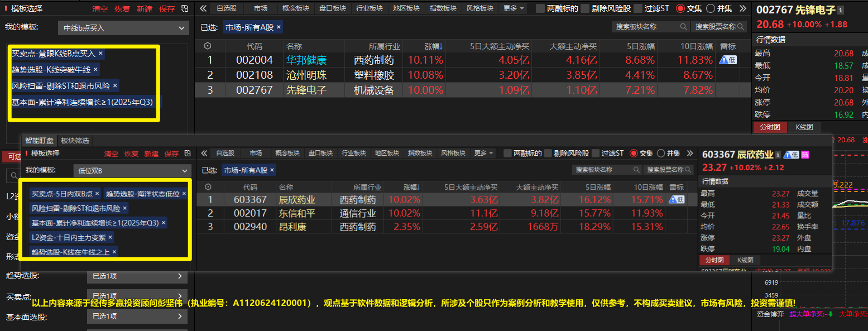This screenshot has height=331, width=868.
Task: Remove the 趋势选股-海洋状态低位 tag
Action: [184, 194]
